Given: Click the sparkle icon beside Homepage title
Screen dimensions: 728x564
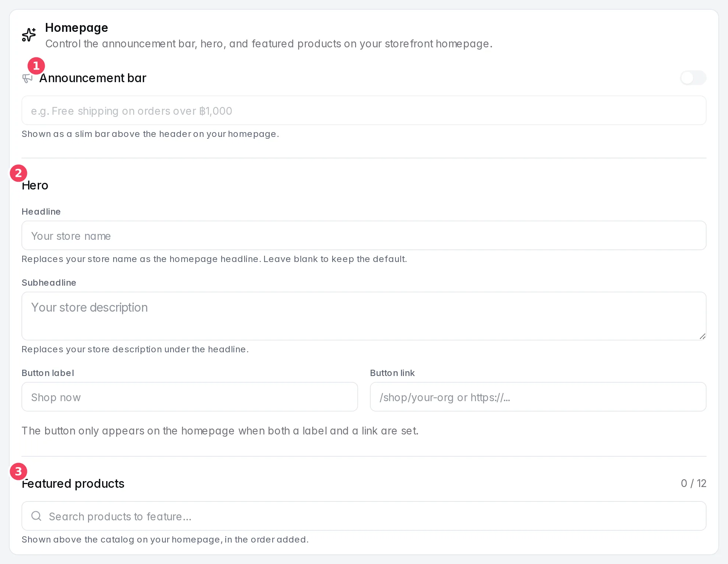Looking at the screenshot, I should (x=29, y=35).
